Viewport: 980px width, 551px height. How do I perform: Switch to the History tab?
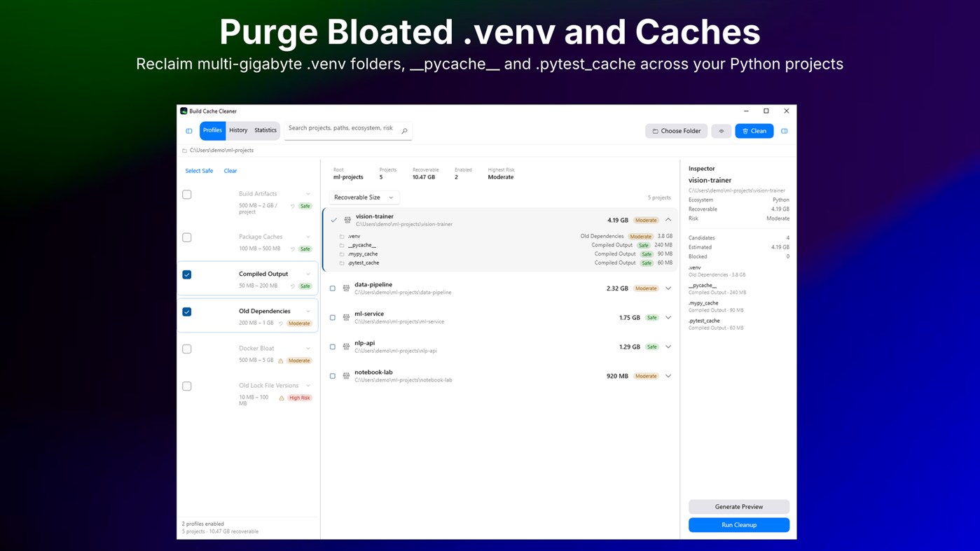(238, 130)
